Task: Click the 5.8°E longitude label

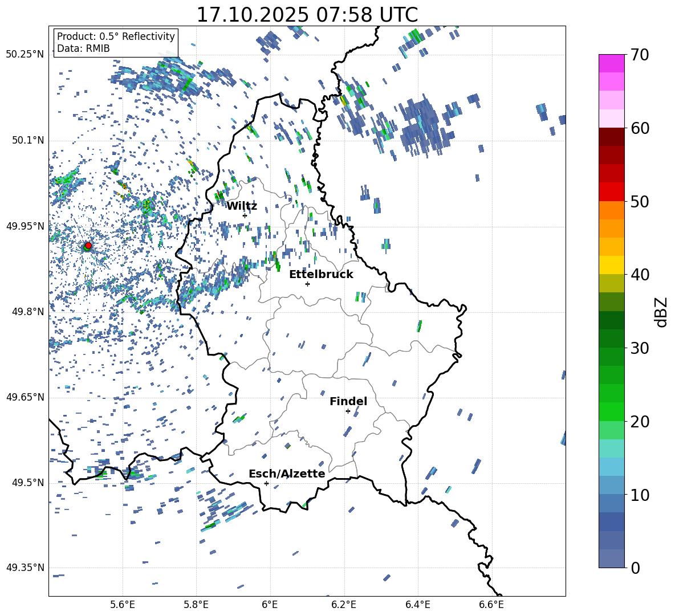Action: point(196,605)
